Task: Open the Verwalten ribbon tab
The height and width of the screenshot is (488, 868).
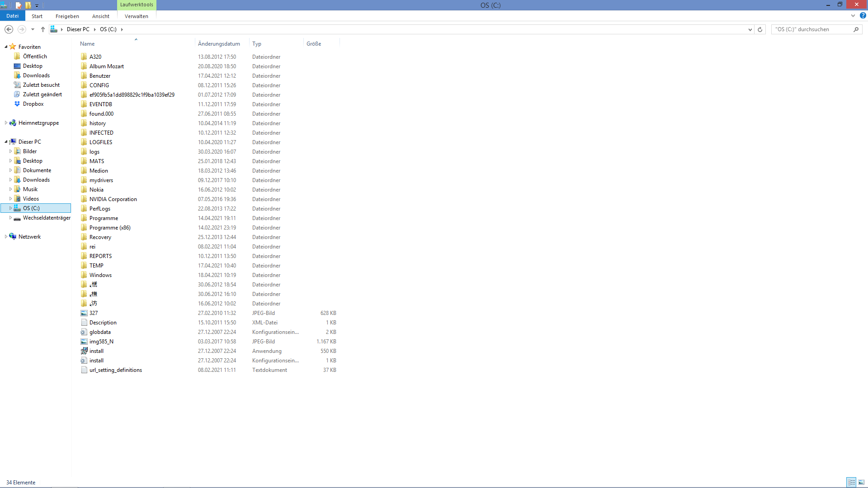Action: (136, 16)
